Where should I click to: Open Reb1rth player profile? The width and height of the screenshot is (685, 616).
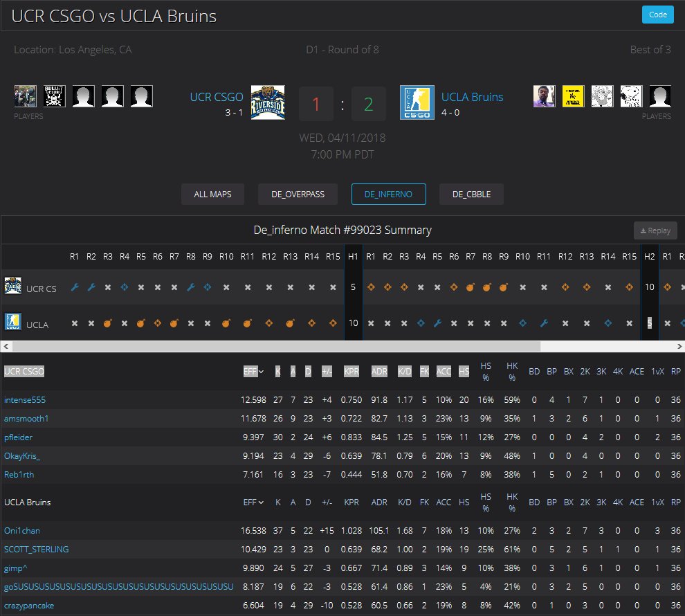click(x=19, y=474)
